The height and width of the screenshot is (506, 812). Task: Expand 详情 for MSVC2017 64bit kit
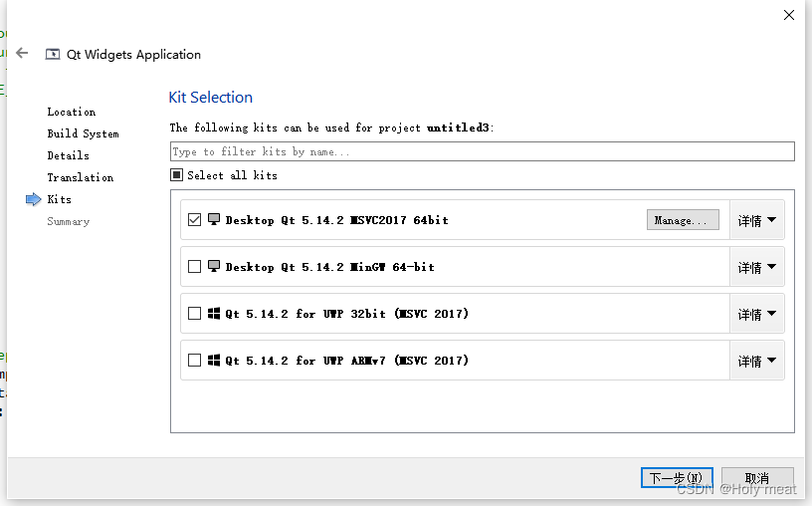click(756, 220)
